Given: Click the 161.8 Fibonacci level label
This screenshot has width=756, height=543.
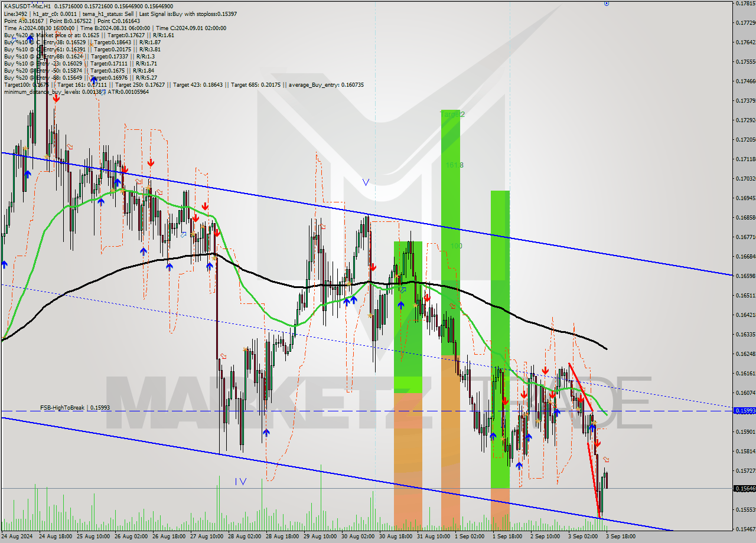Looking at the screenshot, I should point(455,165).
